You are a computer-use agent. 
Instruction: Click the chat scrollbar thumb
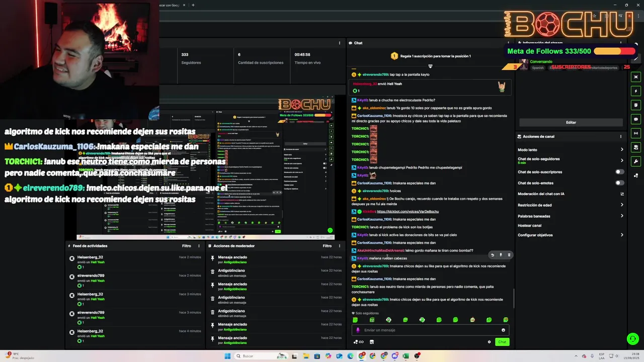tap(513, 299)
